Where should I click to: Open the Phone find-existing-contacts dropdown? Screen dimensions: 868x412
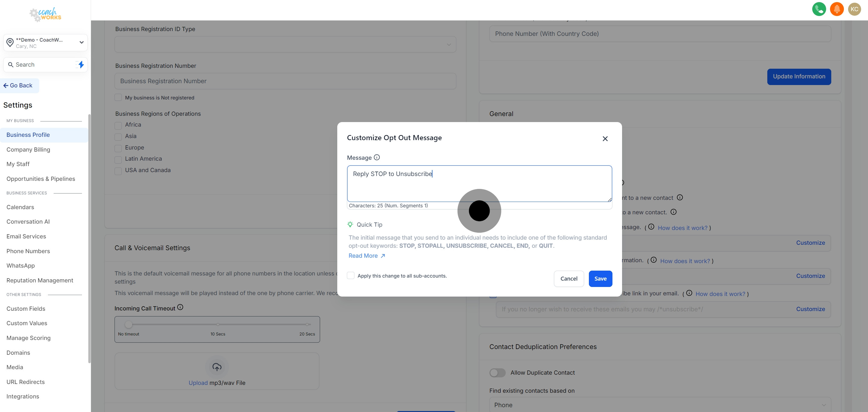pos(660,404)
